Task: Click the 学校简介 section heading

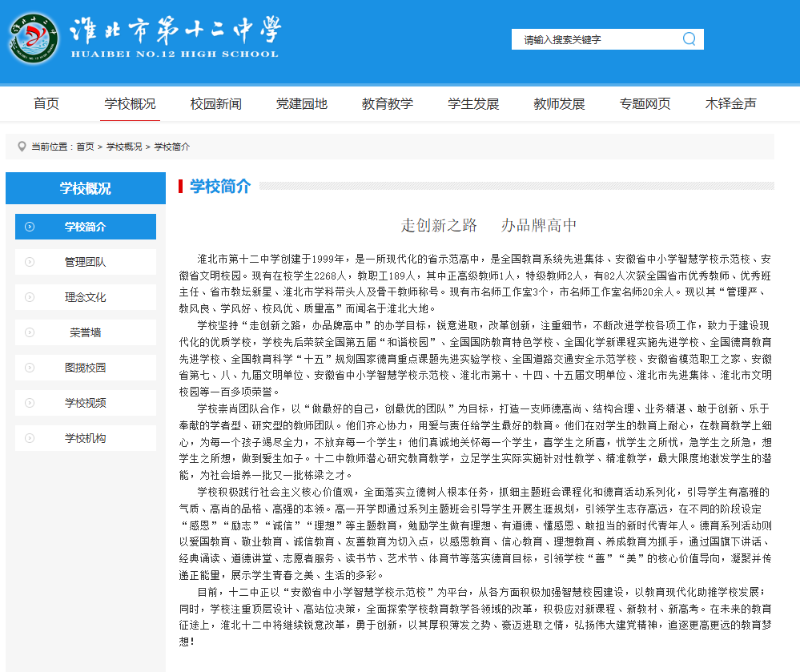Action: (x=220, y=187)
